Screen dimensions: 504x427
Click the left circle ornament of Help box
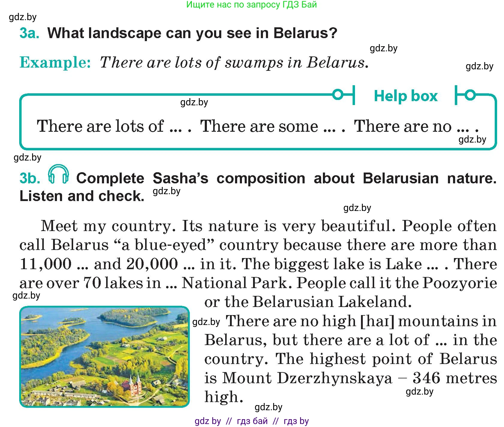coord(338,95)
